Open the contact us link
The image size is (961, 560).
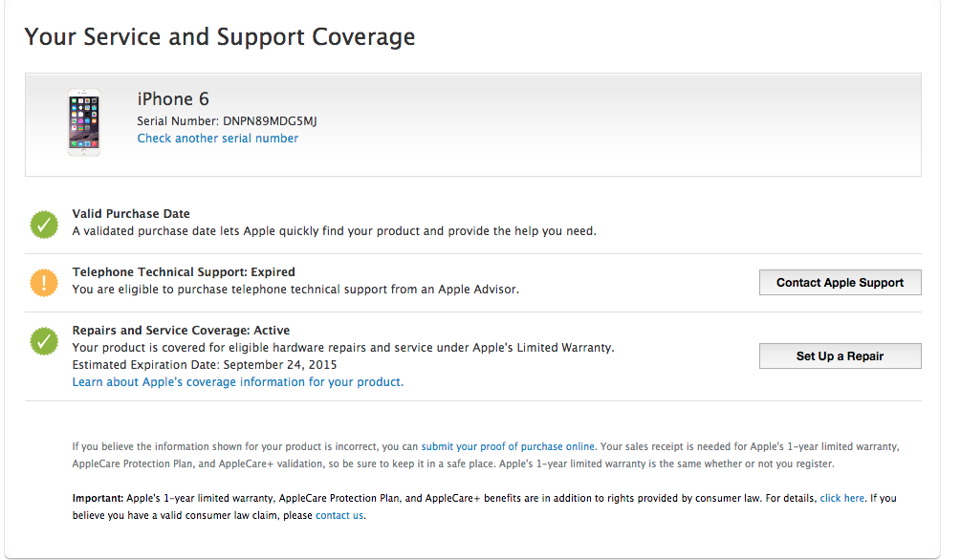339,515
